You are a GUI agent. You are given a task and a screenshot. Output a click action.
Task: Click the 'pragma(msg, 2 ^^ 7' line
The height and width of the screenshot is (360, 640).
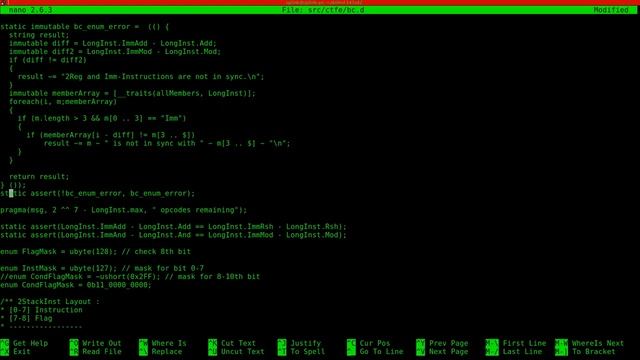[123, 210]
